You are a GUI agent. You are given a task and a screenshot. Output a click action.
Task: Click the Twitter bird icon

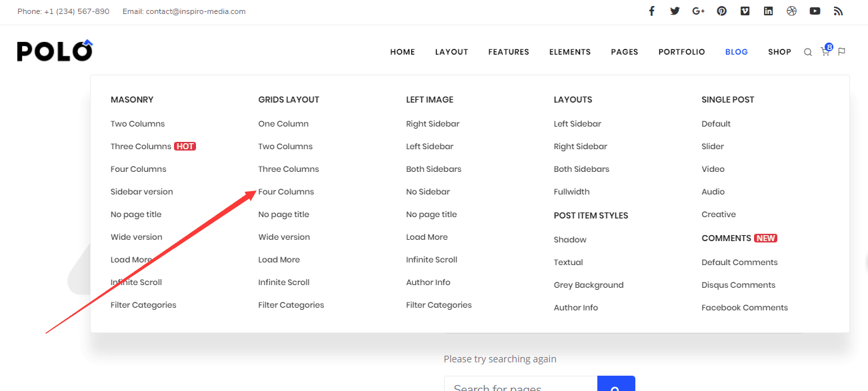pos(675,11)
